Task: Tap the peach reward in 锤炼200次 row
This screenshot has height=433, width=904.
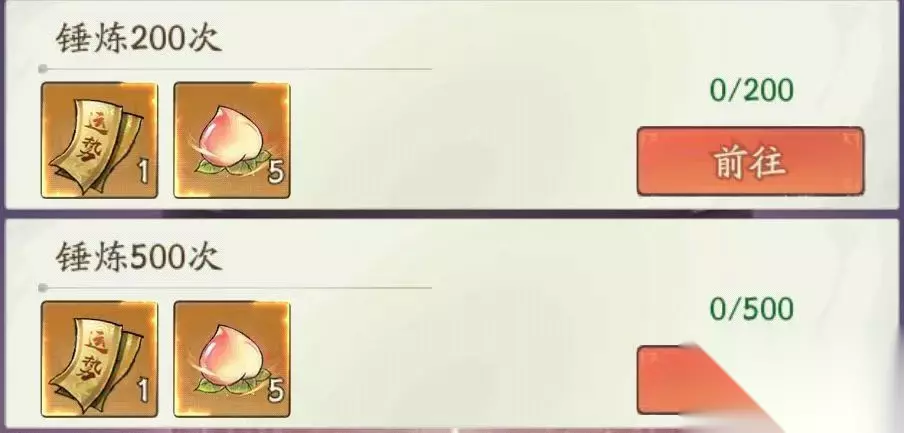Action: point(232,140)
